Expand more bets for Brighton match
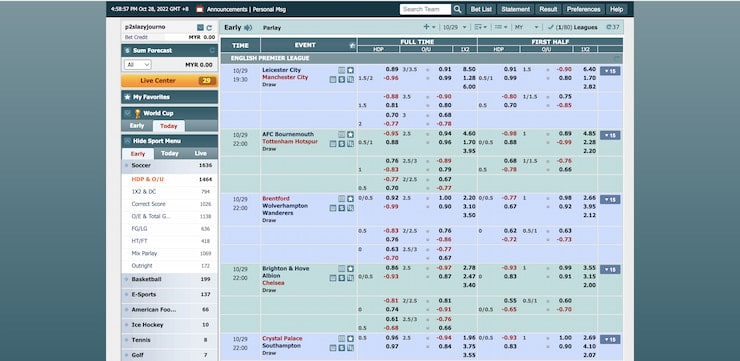Screen dimensions: 740x361 pyautogui.click(x=610, y=269)
